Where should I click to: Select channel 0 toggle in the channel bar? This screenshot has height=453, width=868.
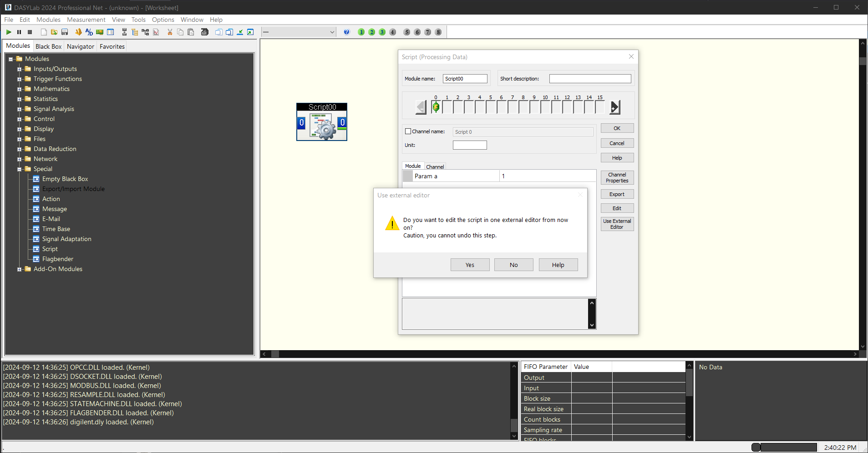point(436,107)
